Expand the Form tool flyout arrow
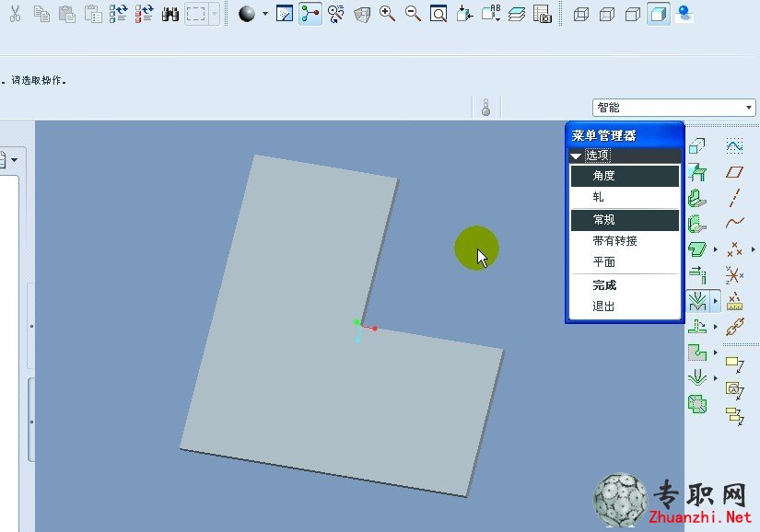 coord(716,378)
